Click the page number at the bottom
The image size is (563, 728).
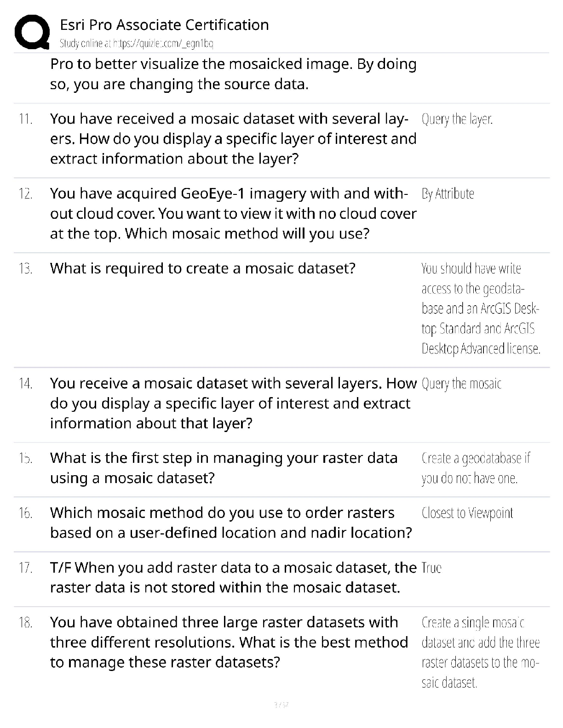[x=281, y=704]
